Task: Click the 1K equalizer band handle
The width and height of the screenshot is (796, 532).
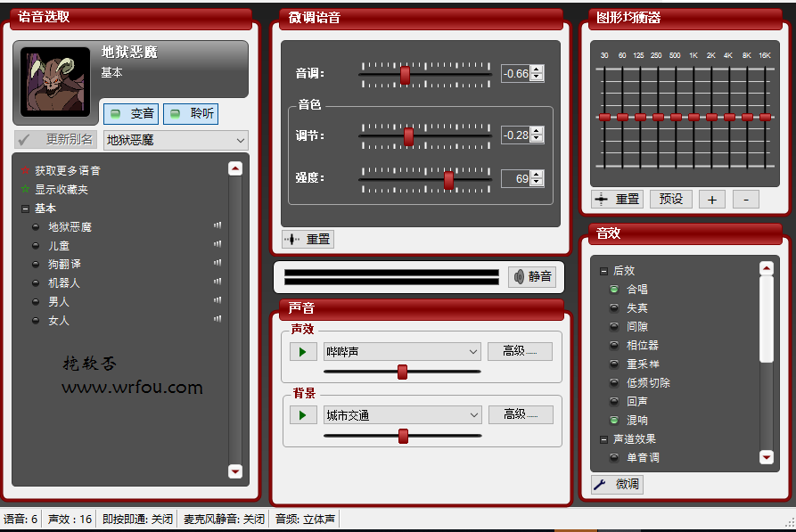Action: (x=694, y=118)
